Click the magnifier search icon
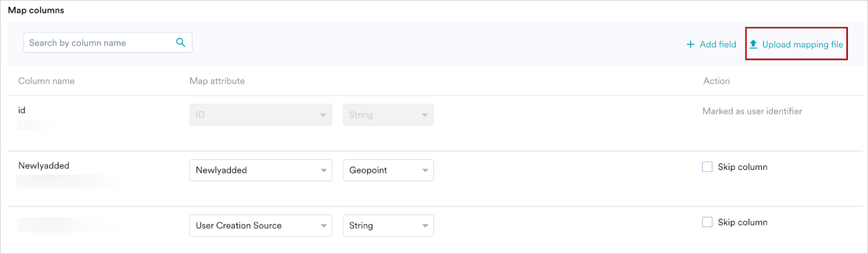This screenshot has height=254, width=868. [x=180, y=42]
